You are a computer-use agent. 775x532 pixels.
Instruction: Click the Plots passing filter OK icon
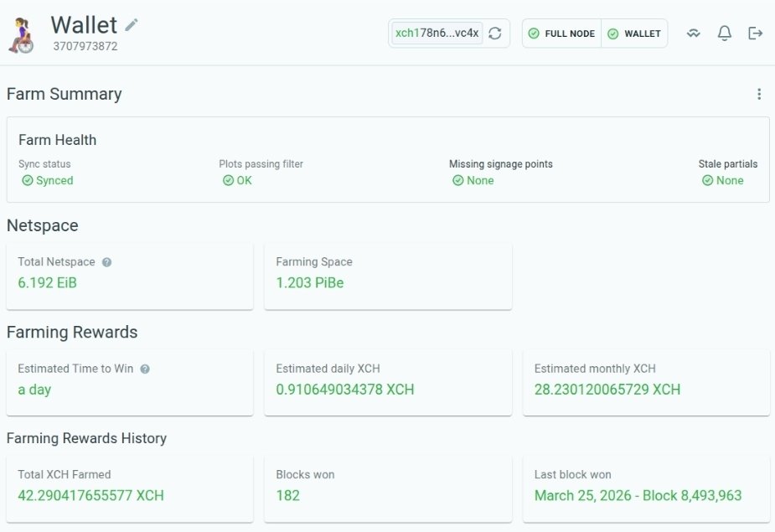228,180
